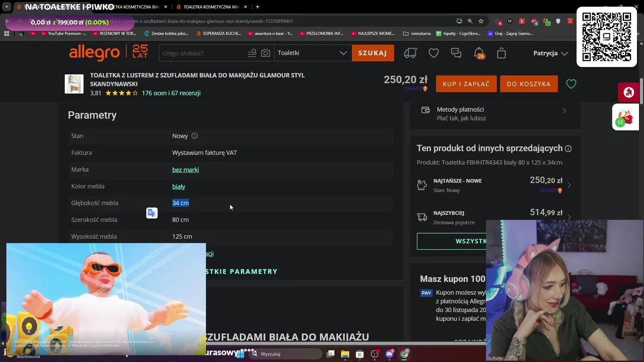This screenshot has height=362, width=644.
Task: Open the bez marki brand link
Action: click(186, 169)
